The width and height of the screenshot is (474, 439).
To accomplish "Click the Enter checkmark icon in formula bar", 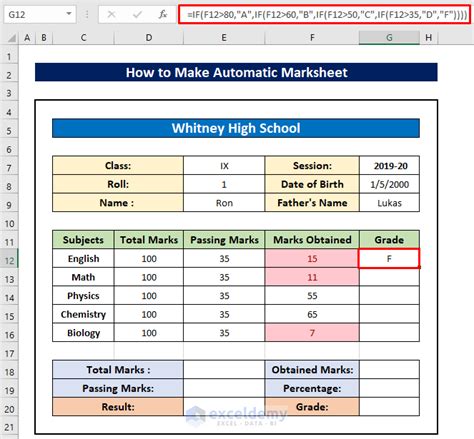I will click(x=137, y=14).
